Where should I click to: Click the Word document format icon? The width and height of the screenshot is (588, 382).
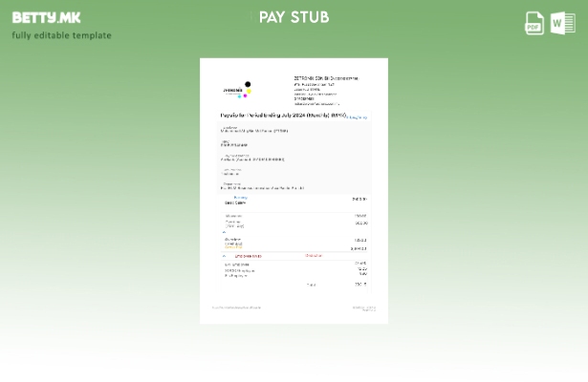[562, 23]
